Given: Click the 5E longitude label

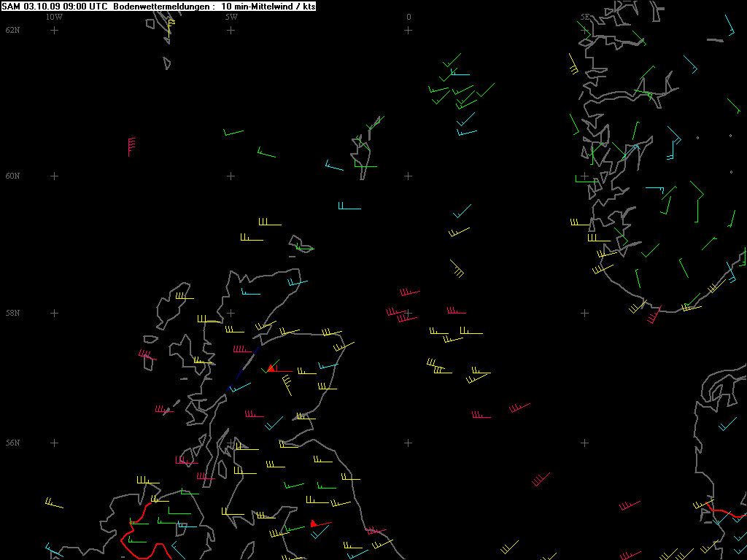Looking at the screenshot, I should tap(584, 17).
